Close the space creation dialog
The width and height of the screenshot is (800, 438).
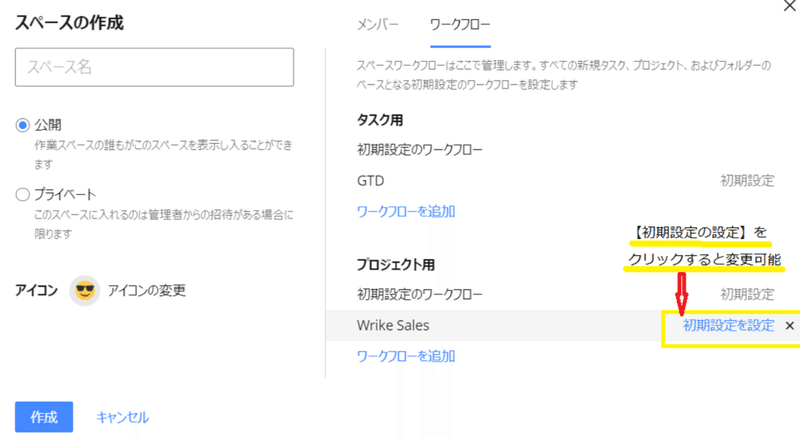pyautogui.click(x=790, y=6)
